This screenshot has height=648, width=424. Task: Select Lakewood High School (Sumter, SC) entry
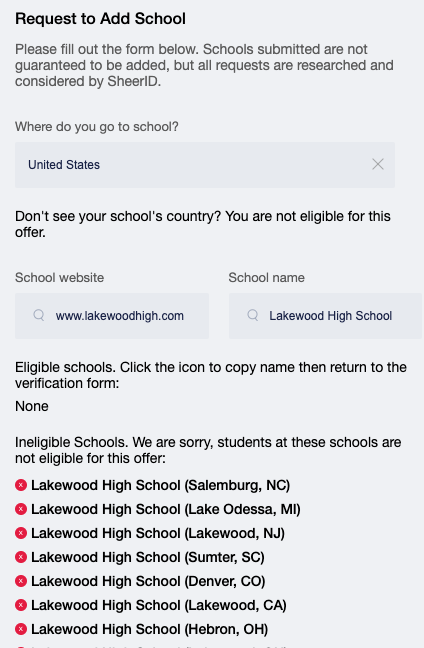148,557
